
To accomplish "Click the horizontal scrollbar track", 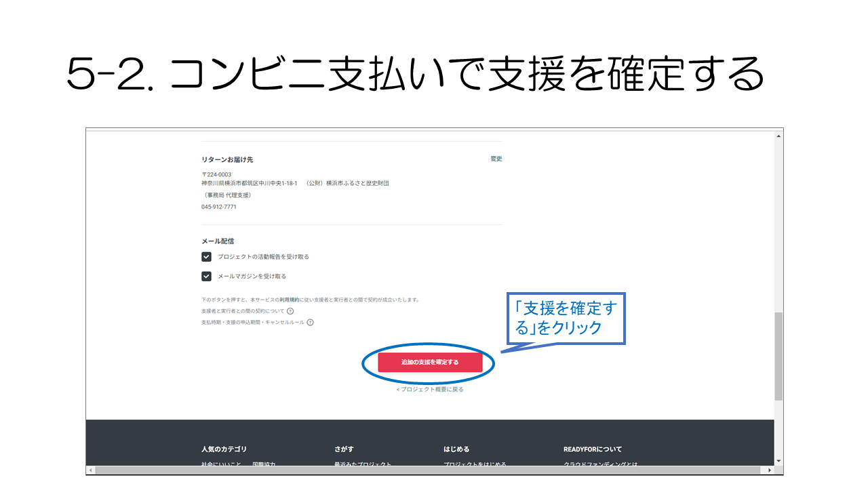I will (430, 470).
